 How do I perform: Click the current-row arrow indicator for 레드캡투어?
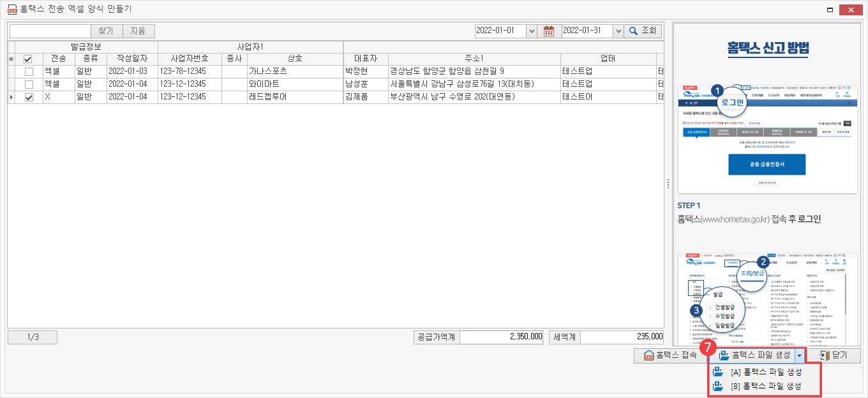pos(11,97)
